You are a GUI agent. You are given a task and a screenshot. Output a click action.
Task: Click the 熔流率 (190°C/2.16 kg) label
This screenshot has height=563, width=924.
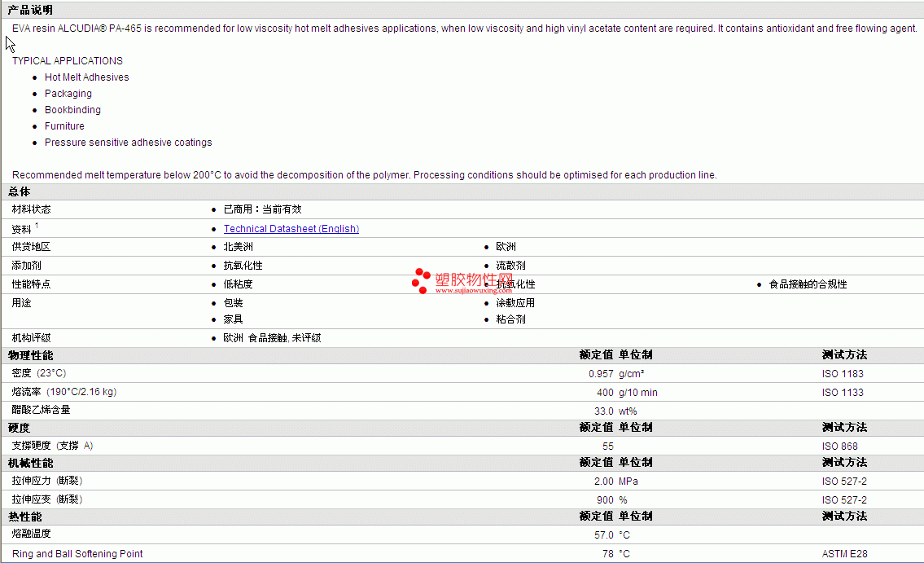[64, 392]
